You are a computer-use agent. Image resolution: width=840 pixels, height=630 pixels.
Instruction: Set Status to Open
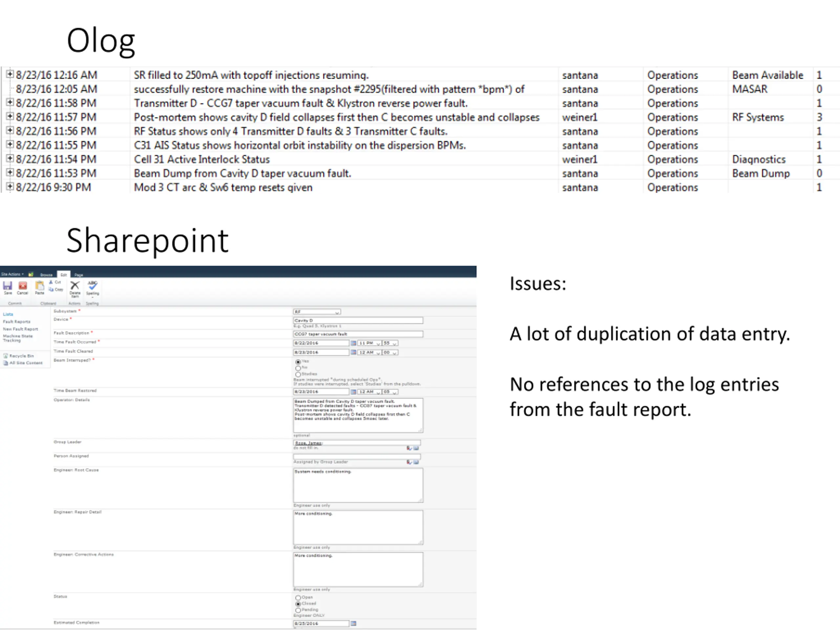(298, 598)
